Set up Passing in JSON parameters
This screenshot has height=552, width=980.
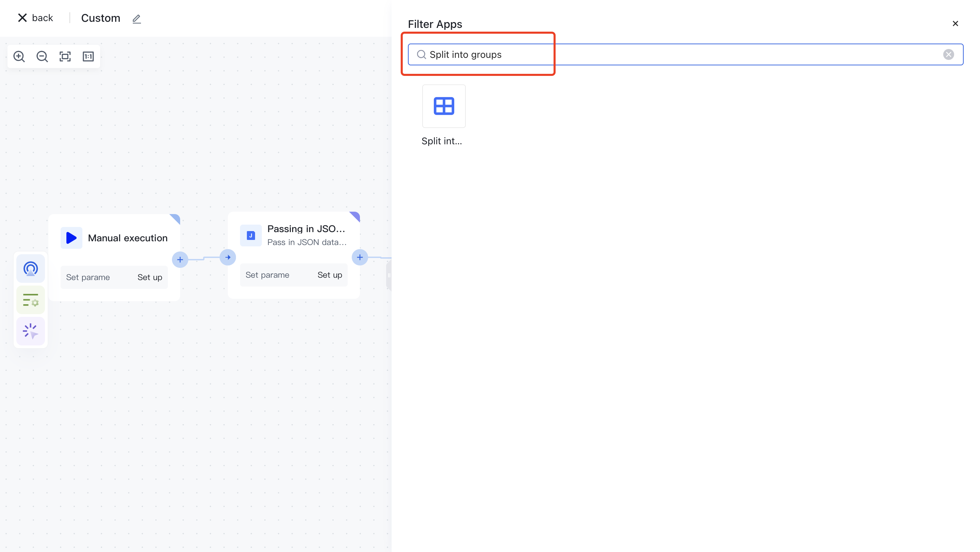[x=330, y=275]
